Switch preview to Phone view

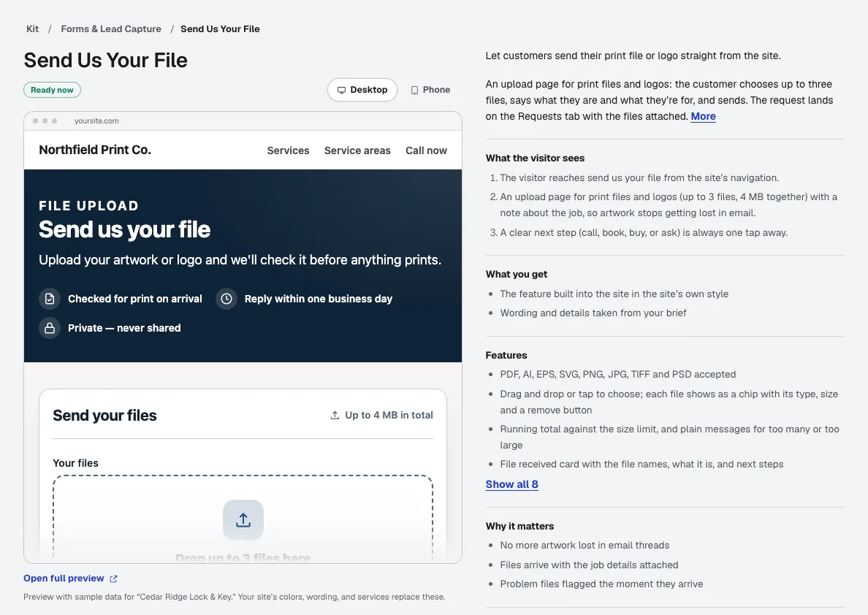point(430,90)
